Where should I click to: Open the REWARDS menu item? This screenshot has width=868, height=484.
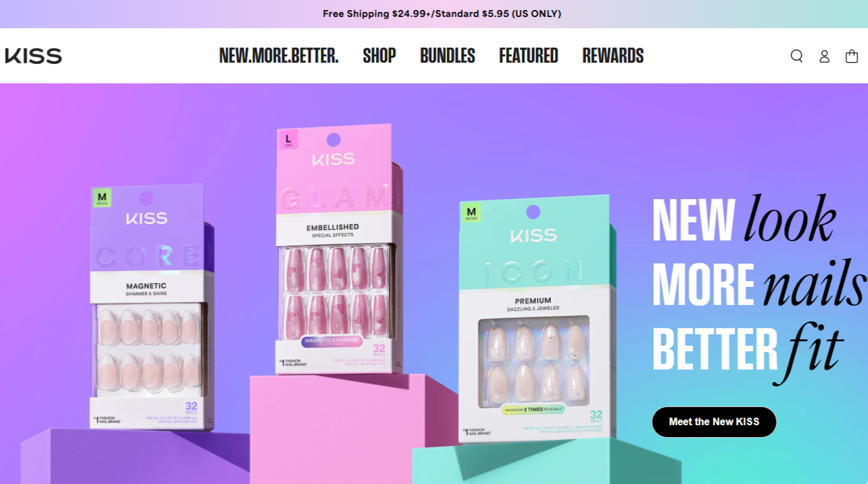pyautogui.click(x=613, y=56)
